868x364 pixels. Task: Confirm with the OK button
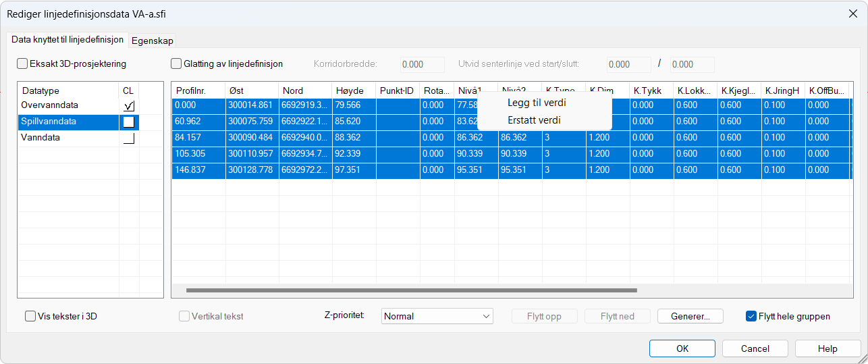point(682,348)
